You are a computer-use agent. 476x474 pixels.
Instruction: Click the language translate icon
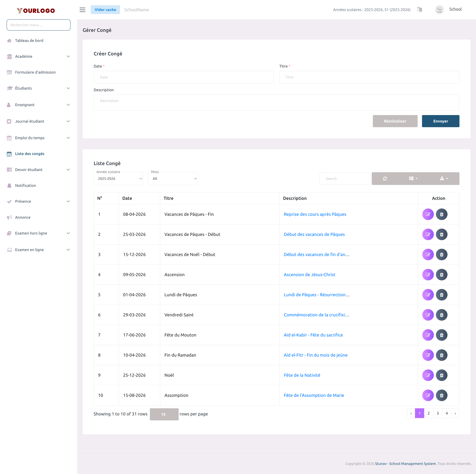[x=419, y=10]
